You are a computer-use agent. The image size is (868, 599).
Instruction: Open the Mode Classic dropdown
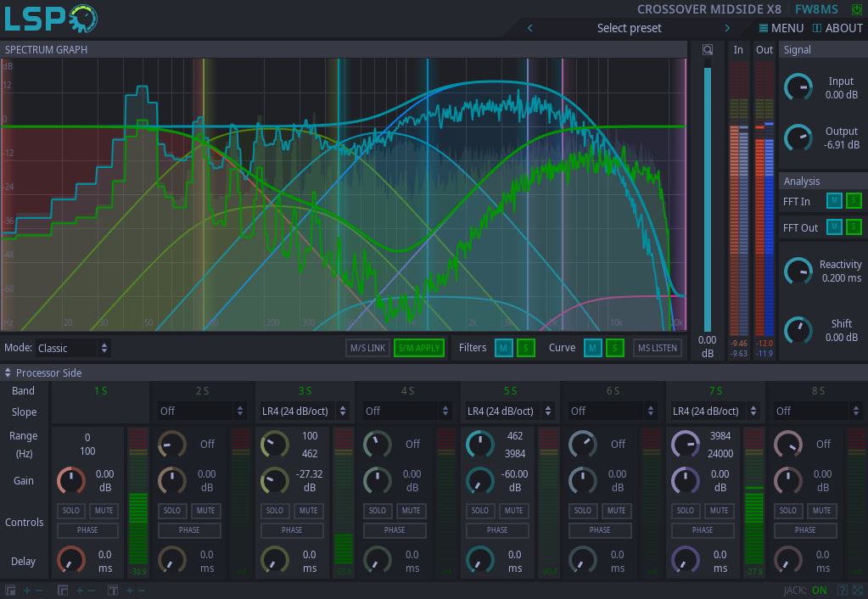73,348
